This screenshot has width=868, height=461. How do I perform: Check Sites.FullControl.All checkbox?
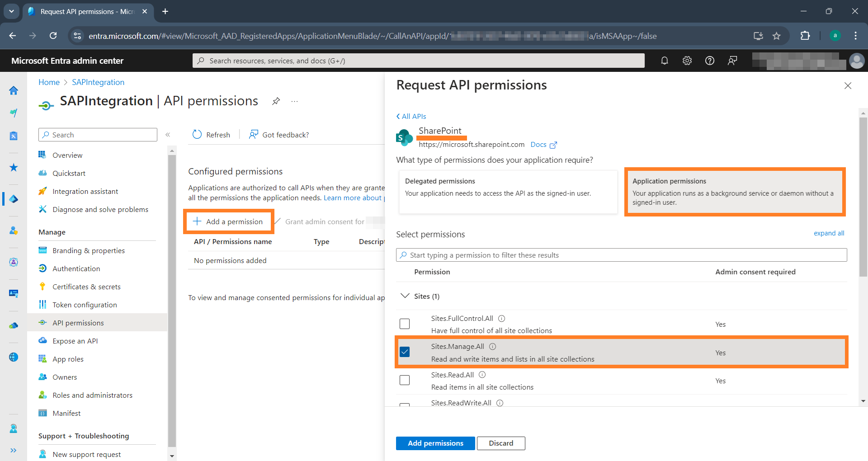[405, 324]
